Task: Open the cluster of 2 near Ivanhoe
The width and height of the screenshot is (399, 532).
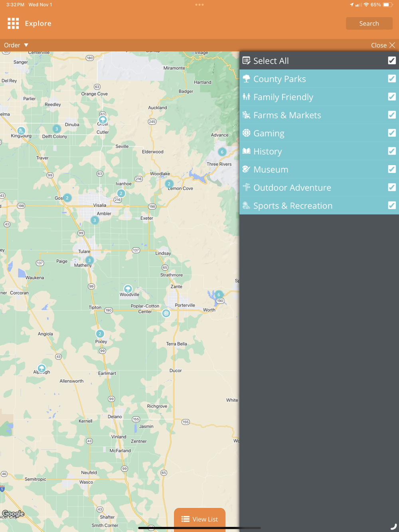Action: tap(121, 193)
